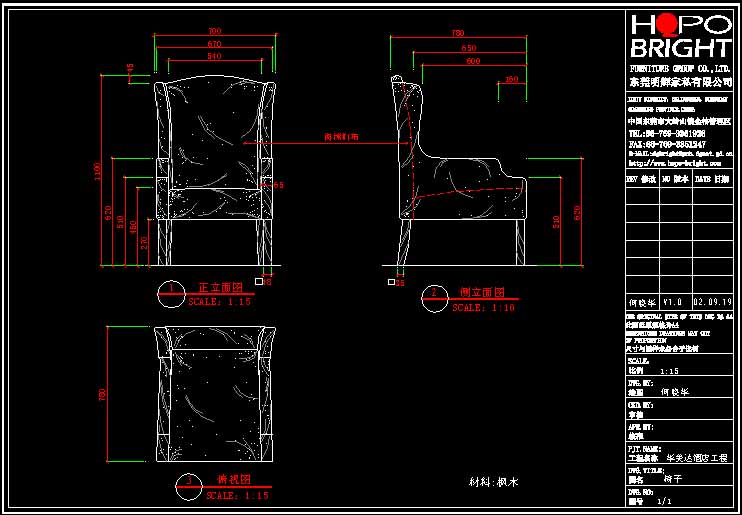Click the TEL phone number line
Screen dimensions: 742x515
coord(666,134)
